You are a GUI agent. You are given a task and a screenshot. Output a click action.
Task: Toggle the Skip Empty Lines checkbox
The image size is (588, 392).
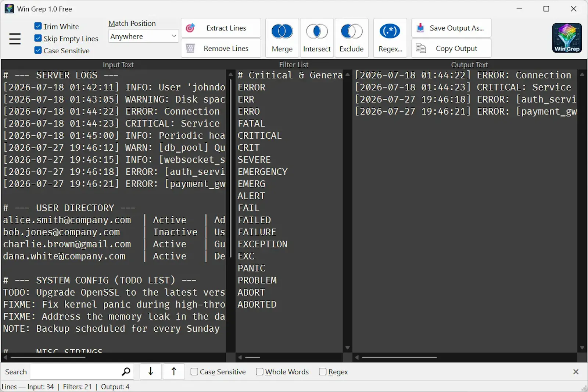tap(38, 38)
